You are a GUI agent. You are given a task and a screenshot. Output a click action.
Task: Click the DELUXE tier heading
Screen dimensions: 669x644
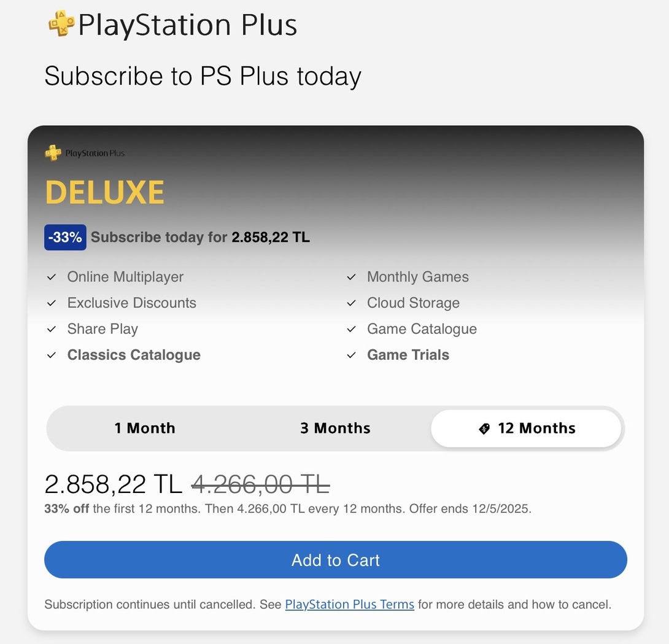[x=104, y=193]
